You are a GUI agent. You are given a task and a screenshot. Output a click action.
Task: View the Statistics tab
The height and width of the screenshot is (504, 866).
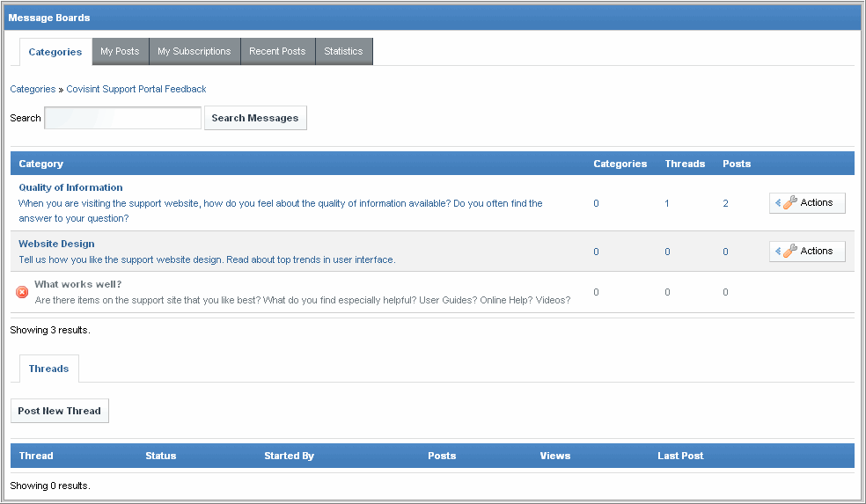343,52
